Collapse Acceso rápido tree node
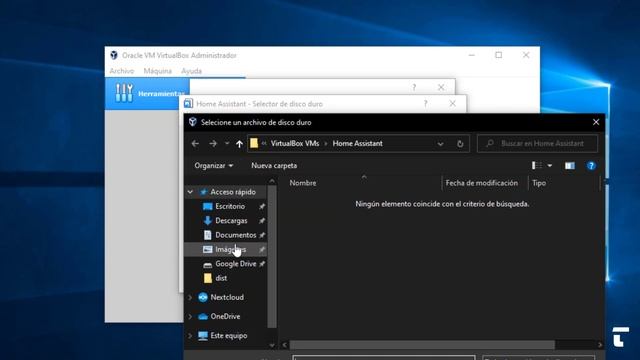Image resolution: width=640 pixels, height=360 pixels. point(190,192)
